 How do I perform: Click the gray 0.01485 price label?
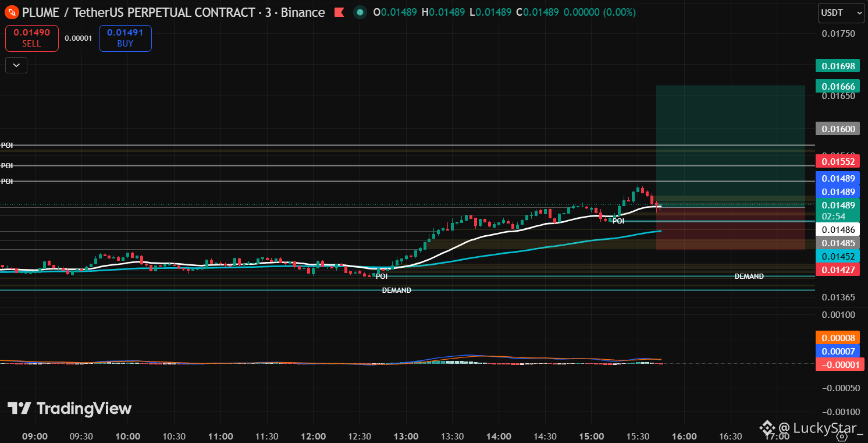(x=838, y=243)
